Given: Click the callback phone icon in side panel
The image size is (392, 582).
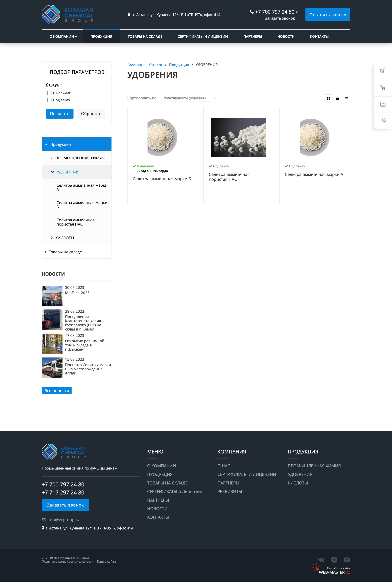Looking at the screenshot, I should [382, 71].
